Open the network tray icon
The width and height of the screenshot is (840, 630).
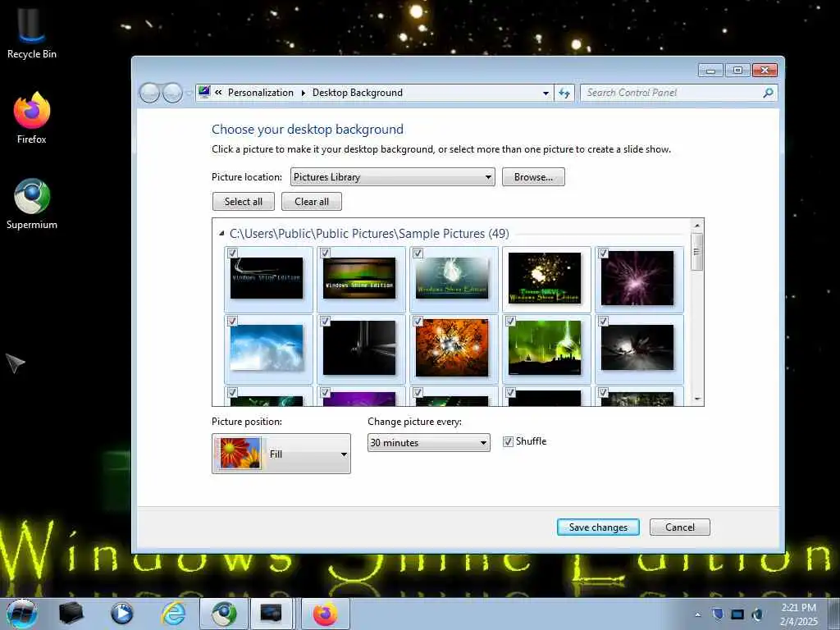pos(737,614)
